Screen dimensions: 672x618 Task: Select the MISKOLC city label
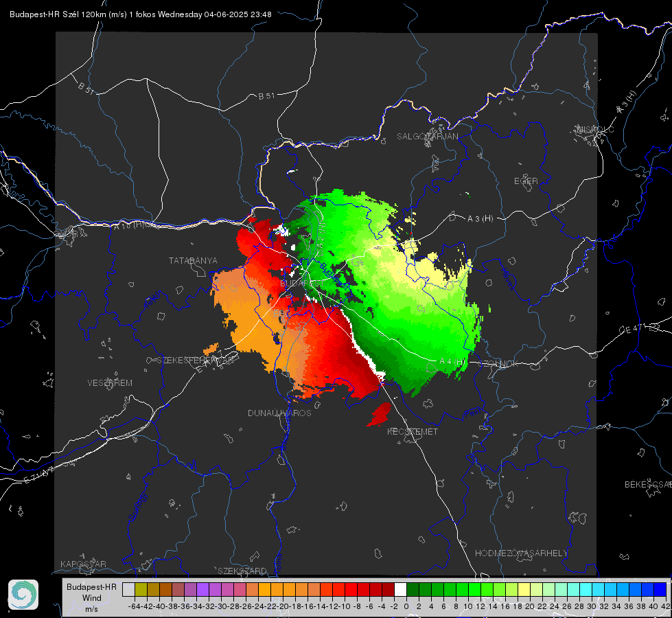[x=595, y=129]
